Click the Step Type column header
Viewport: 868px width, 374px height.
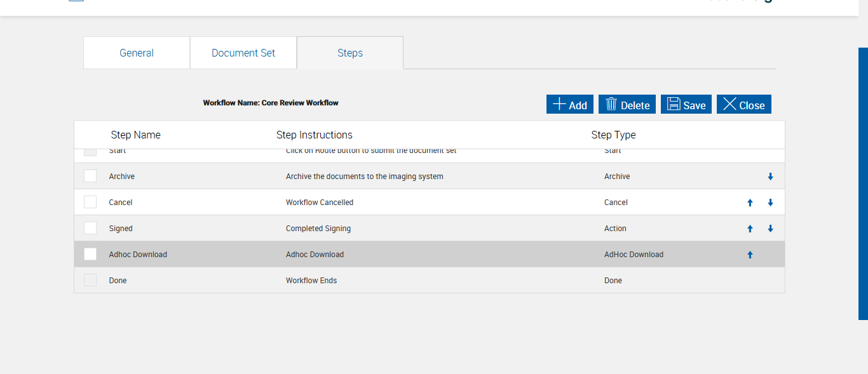[x=613, y=135]
